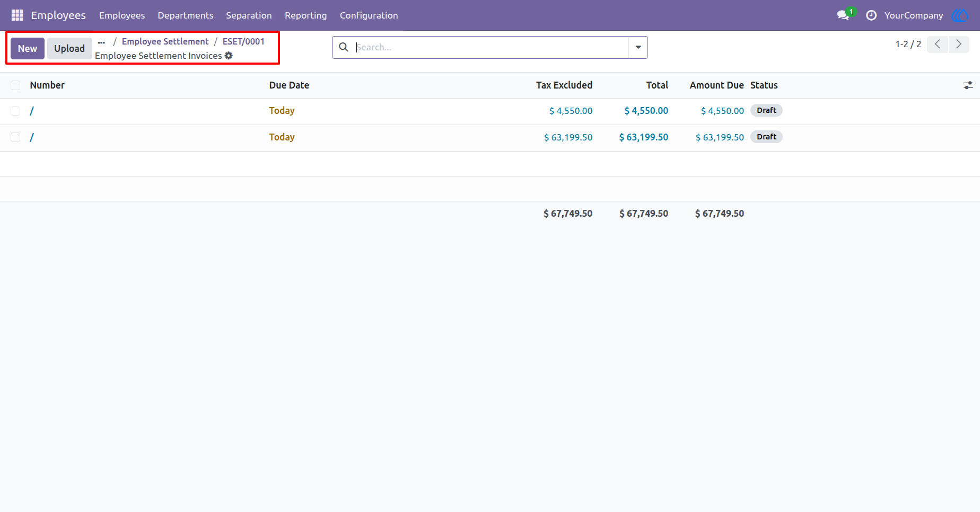Open the activities clock icon
This screenshot has height=512, width=980.
(x=871, y=15)
